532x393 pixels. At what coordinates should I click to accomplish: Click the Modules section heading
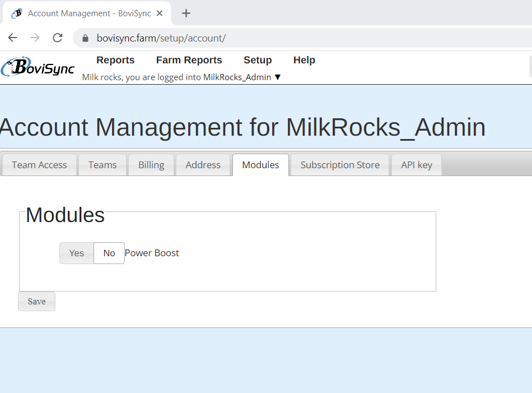click(65, 215)
